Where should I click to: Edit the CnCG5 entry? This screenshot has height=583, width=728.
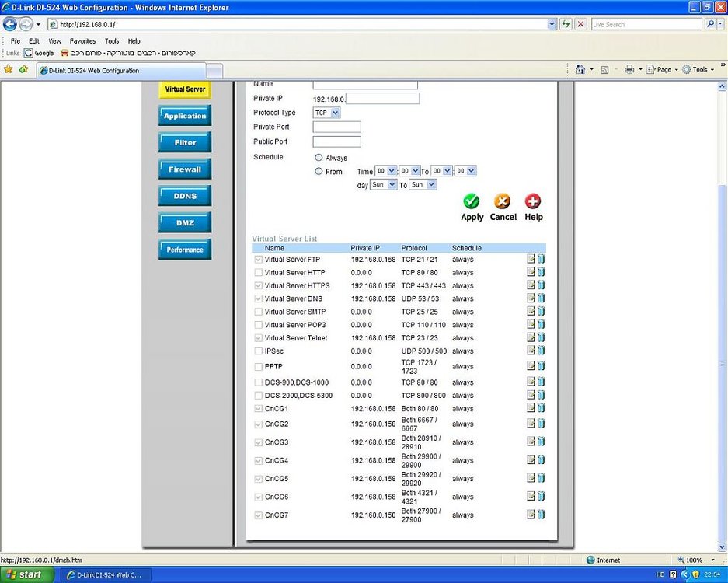[531, 478]
